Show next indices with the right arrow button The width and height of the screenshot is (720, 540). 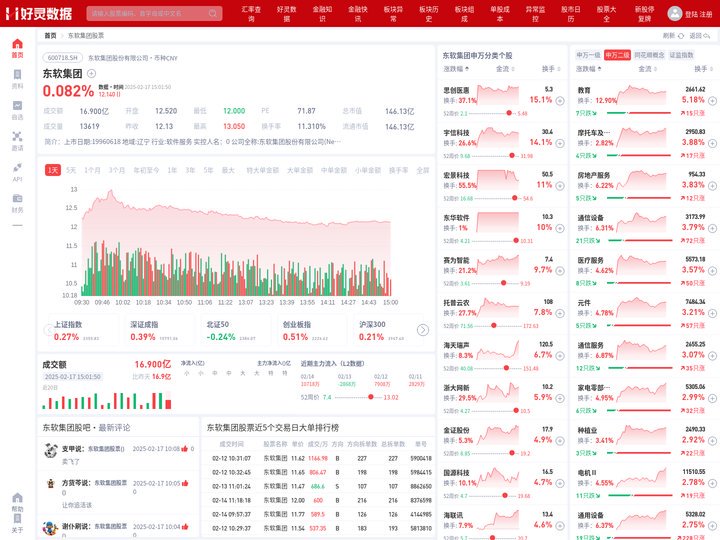(423, 330)
